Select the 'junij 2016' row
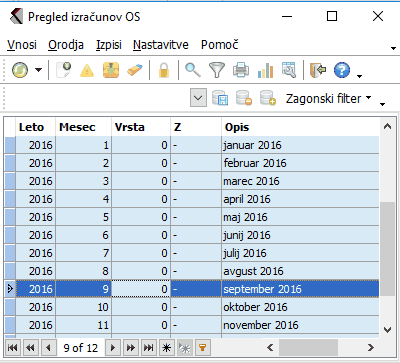Image resolution: width=400 pixels, height=363 pixels. (x=192, y=235)
